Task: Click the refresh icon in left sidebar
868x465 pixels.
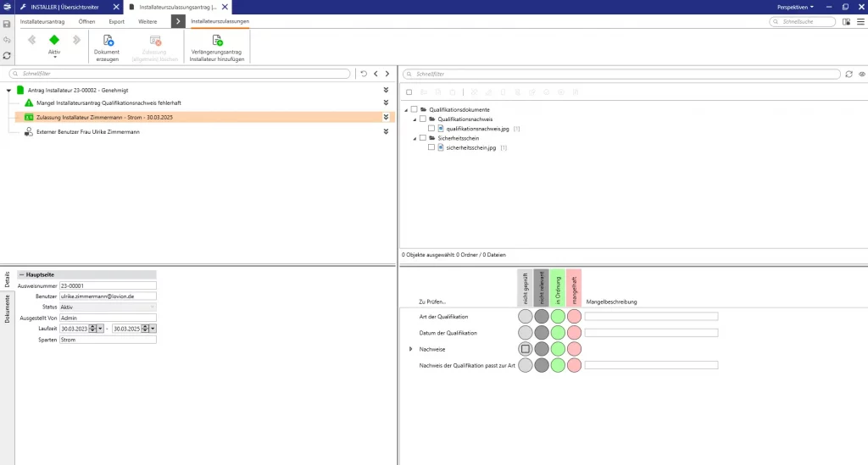Action: point(7,56)
